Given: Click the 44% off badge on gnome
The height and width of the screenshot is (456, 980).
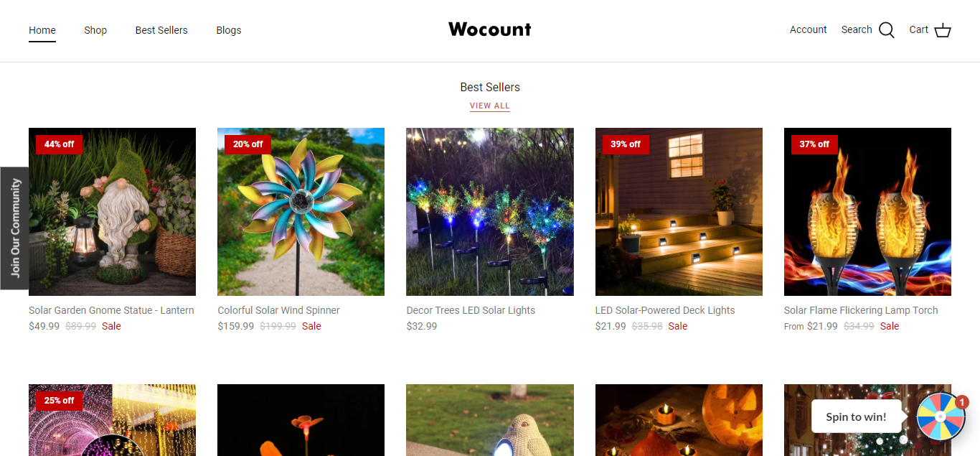Looking at the screenshot, I should (x=59, y=144).
